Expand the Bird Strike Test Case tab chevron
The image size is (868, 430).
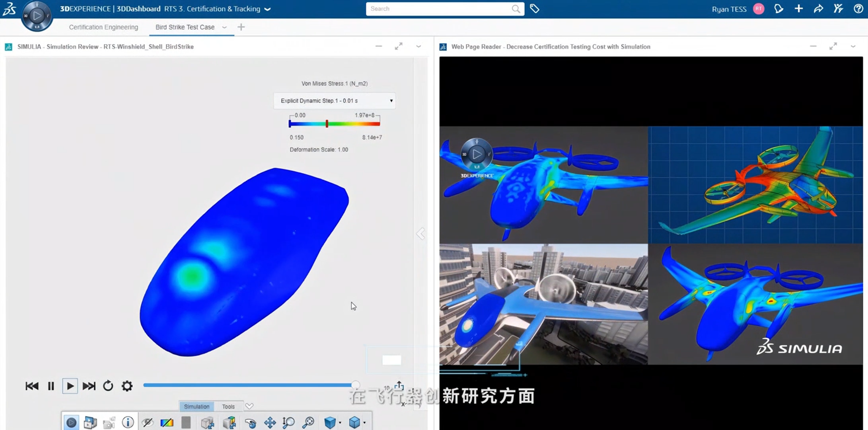(224, 27)
